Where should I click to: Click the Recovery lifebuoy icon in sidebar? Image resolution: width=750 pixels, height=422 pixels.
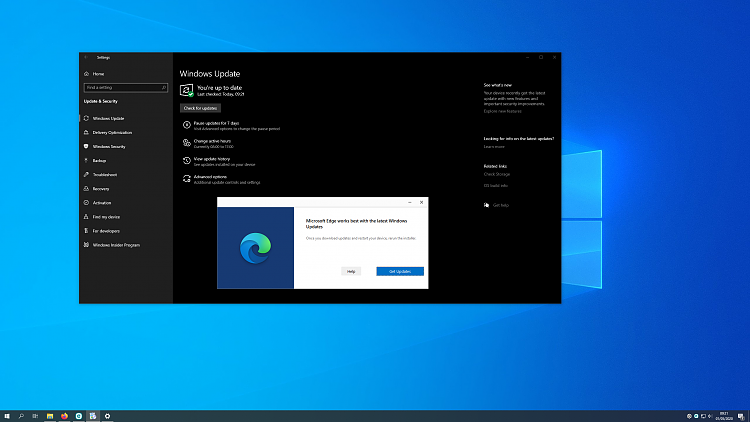click(x=86, y=189)
